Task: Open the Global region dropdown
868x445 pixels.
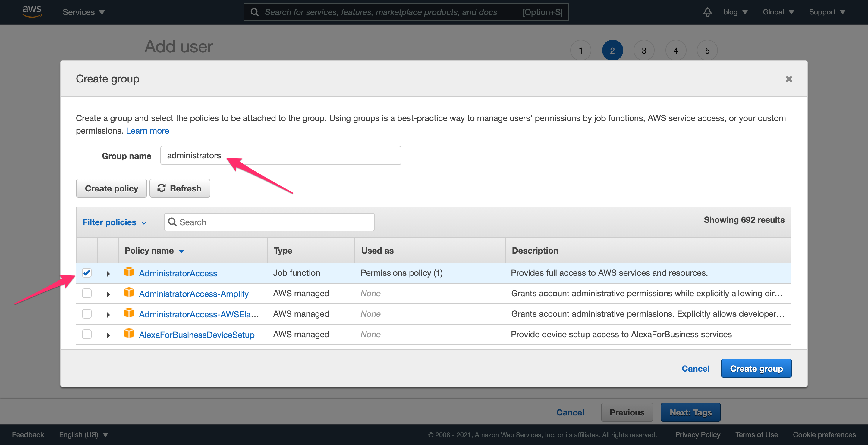Action: (778, 12)
